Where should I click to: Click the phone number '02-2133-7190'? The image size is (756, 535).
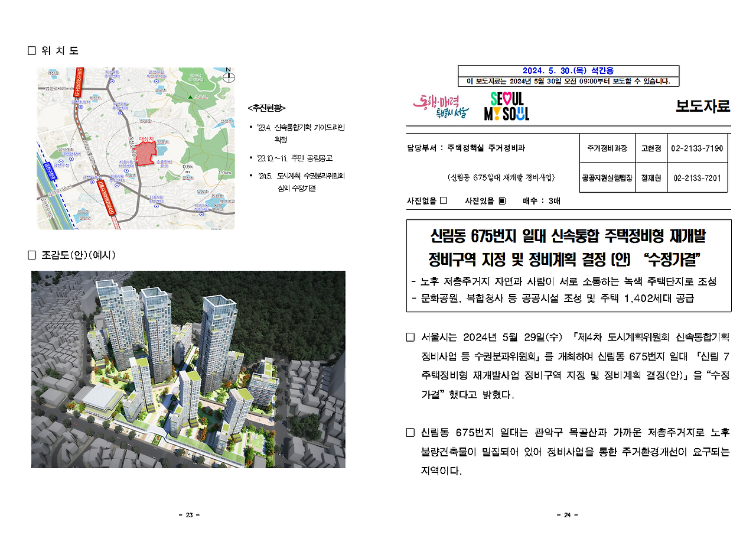697,148
